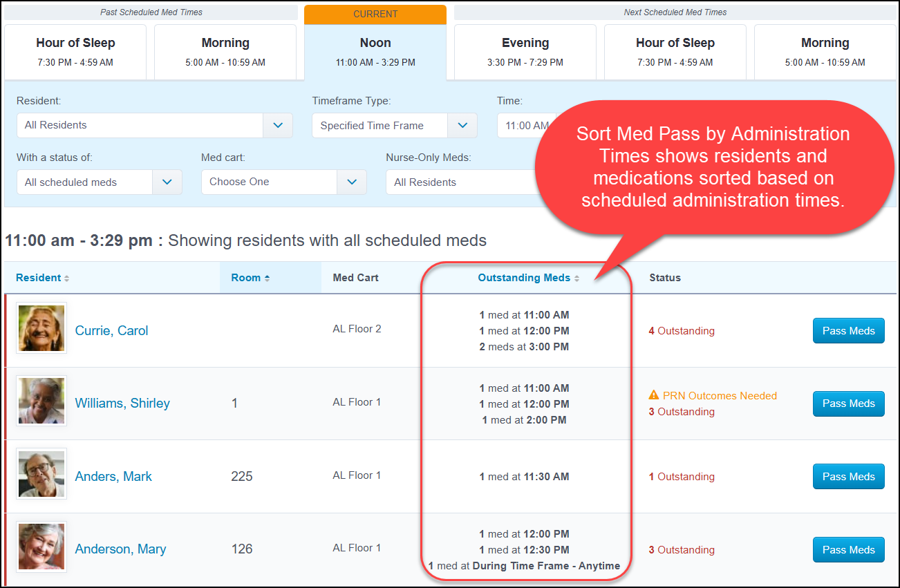Click the AL Floor 2 med cart cell
Image resolution: width=900 pixels, height=588 pixels.
click(x=357, y=329)
